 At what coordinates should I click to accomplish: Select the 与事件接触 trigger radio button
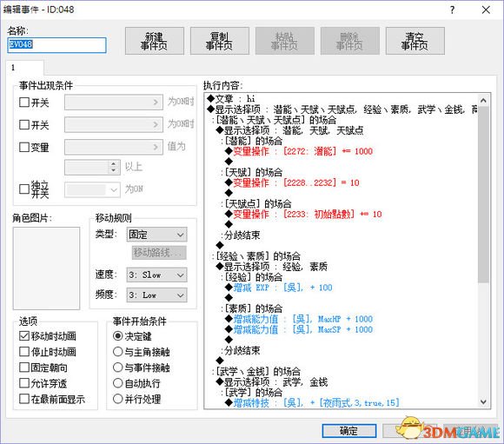pyautogui.click(x=118, y=368)
